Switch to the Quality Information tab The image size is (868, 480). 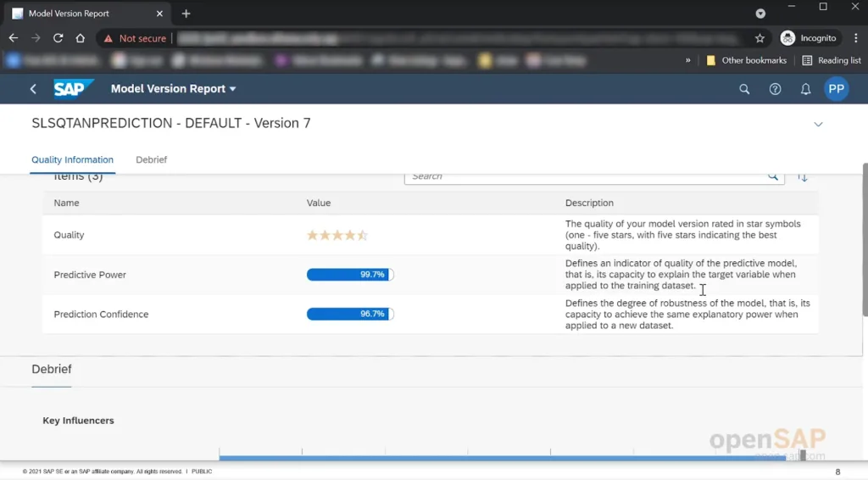[73, 159]
